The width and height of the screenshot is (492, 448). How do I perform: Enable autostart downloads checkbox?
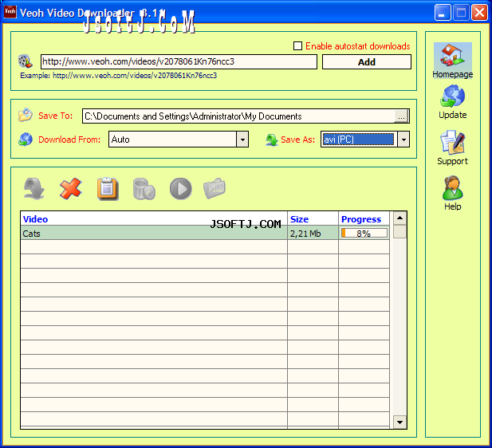(297, 45)
